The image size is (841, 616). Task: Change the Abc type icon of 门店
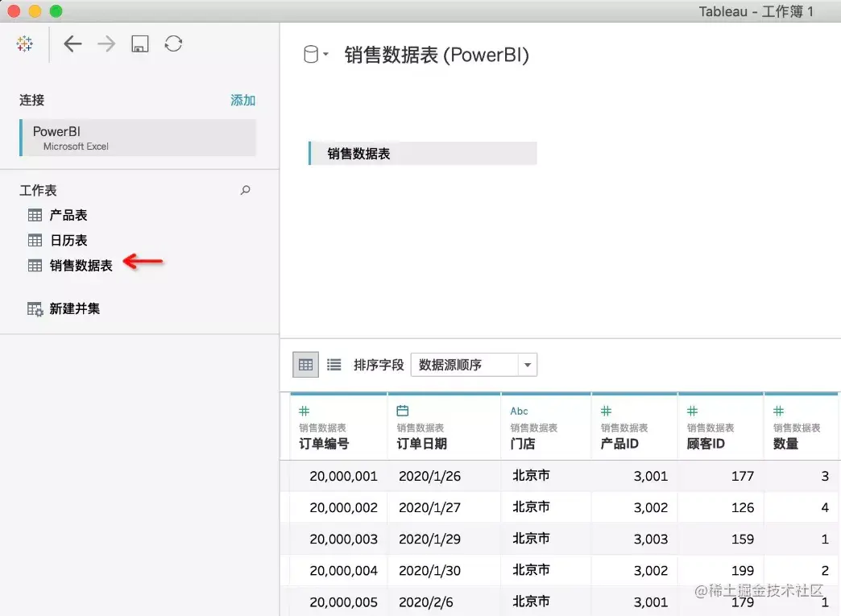(520, 411)
